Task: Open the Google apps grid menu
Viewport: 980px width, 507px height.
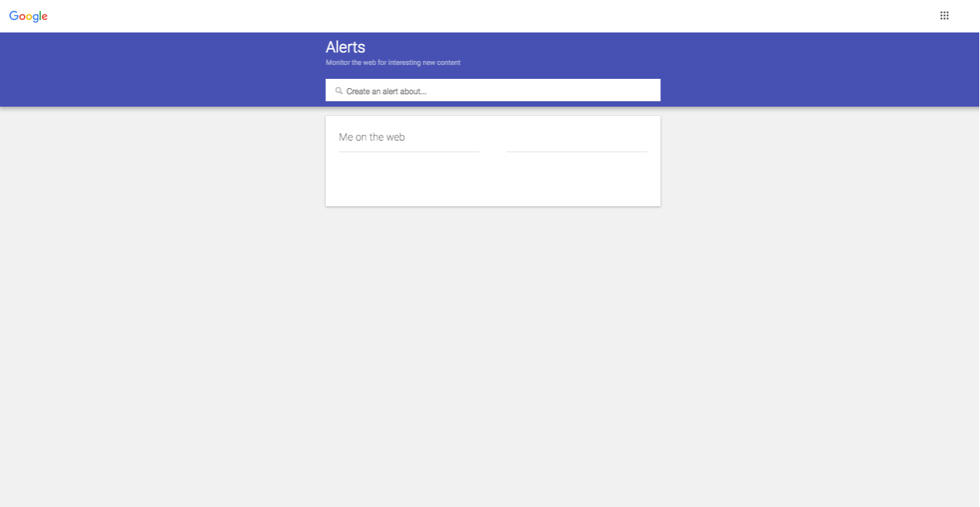Action: 944,15
